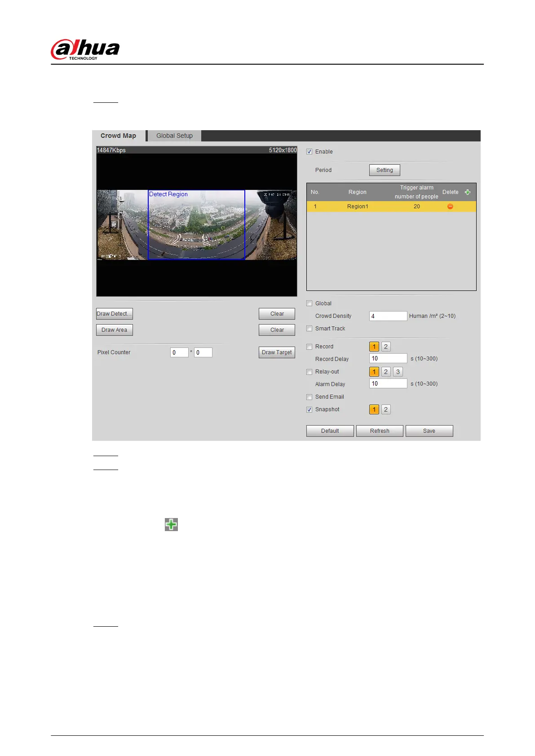The image size is (535, 756).
Task: Click the Draw Target button
Action: click(x=277, y=352)
